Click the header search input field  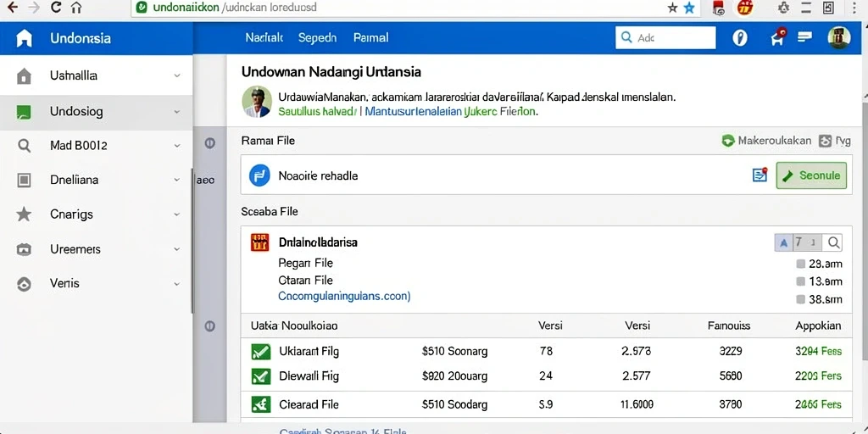click(665, 37)
